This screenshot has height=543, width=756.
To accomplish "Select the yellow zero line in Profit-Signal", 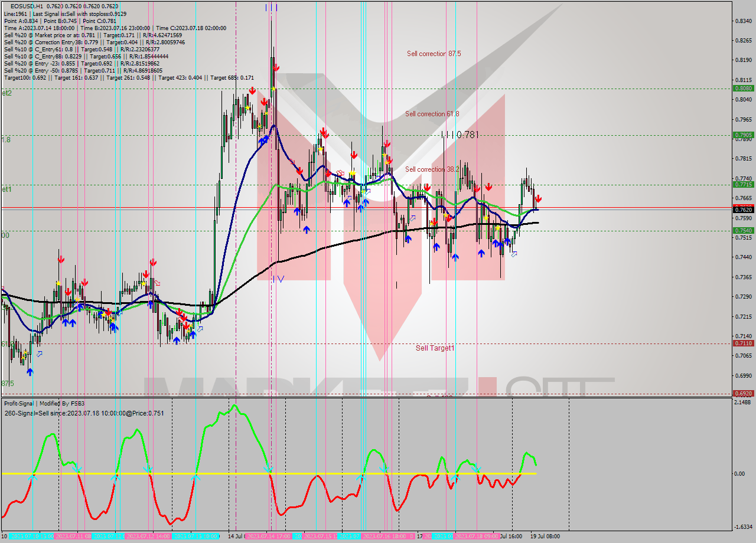I will tap(269, 473).
